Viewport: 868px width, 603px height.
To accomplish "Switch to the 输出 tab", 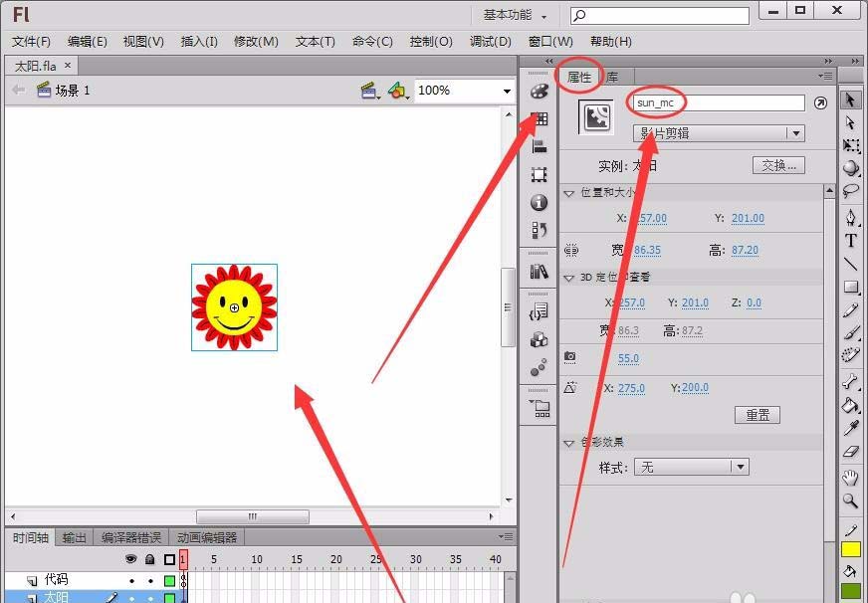I will (75, 537).
